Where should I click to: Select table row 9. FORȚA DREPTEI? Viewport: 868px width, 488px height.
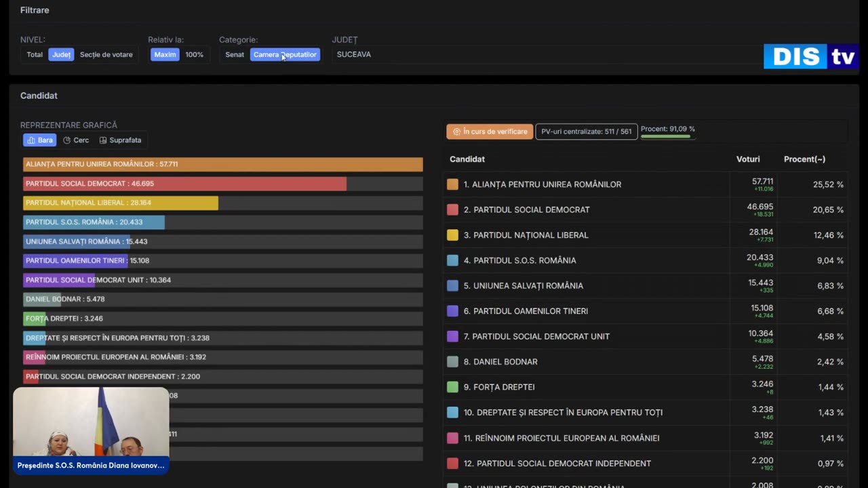(646, 387)
